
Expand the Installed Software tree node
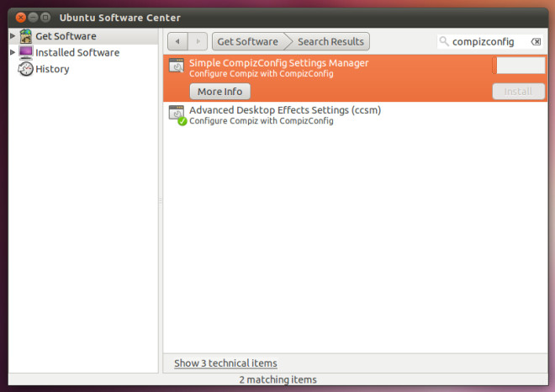click(x=13, y=52)
